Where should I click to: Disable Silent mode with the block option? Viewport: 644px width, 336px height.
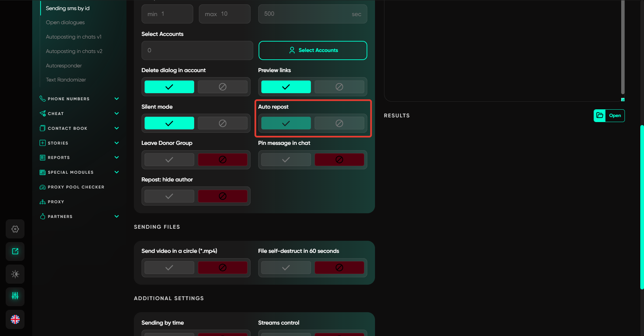pos(222,123)
